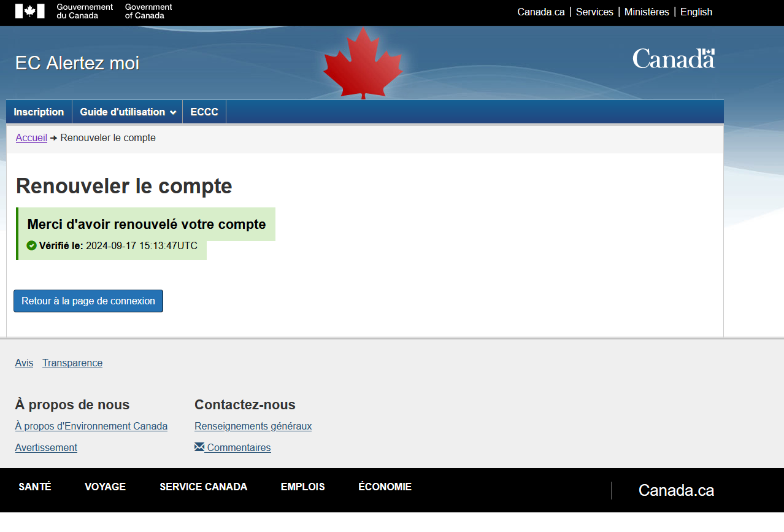Click the Government of Canada flag logo
This screenshot has height=532, width=784.
pos(30,11)
